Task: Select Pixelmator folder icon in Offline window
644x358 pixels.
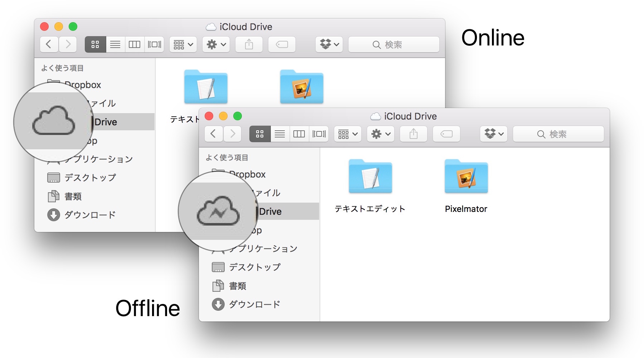Action: [x=466, y=176]
